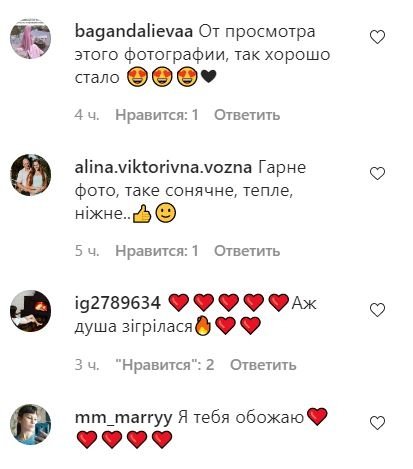Like alina.viktorivna.vozna's comment with heart icon
Image resolution: width=413 pixels, height=469 pixels.
click(x=377, y=174)
